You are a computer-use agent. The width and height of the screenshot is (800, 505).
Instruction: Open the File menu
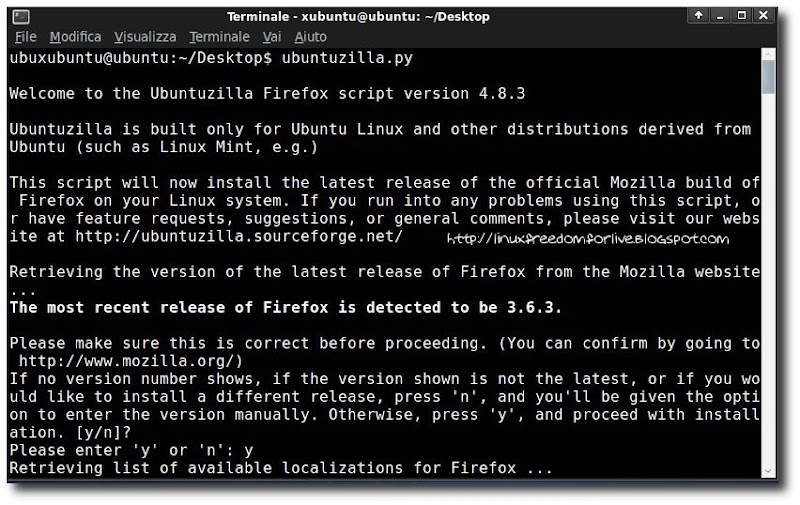25,37
